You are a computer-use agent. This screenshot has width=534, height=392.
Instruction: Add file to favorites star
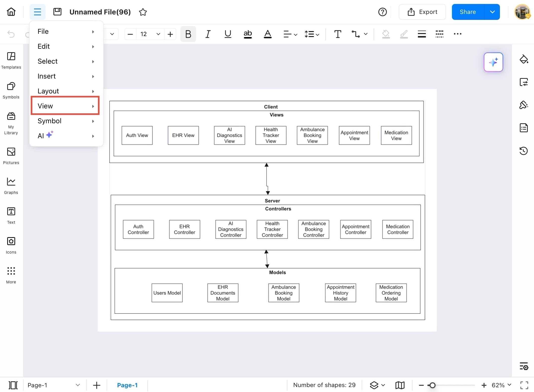coord(143,12)
